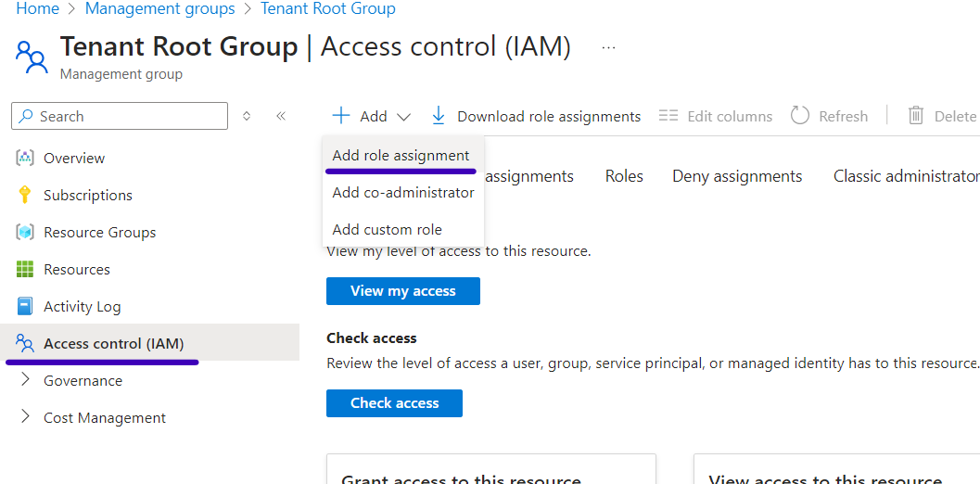Collapse the sidebar with double chevron
Screen dimensions: 980x484
tap(280, 116)
